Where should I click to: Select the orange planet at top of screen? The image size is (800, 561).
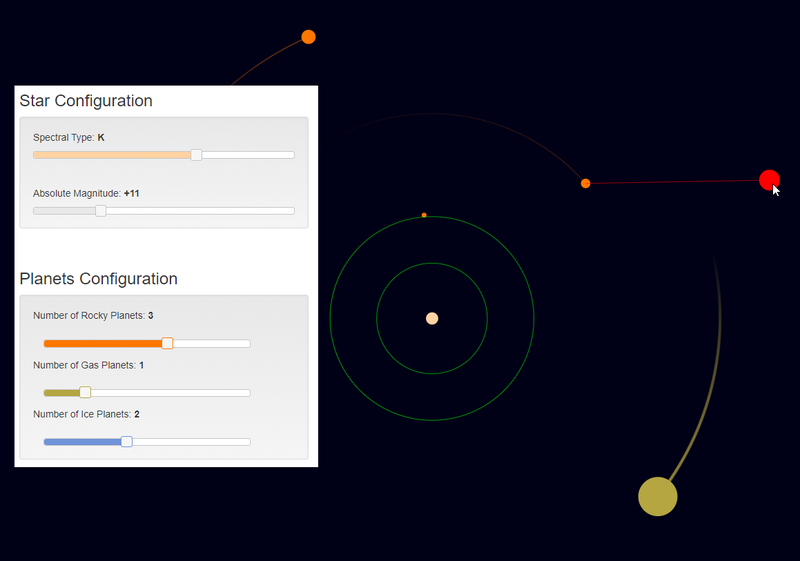pos(308,37)
